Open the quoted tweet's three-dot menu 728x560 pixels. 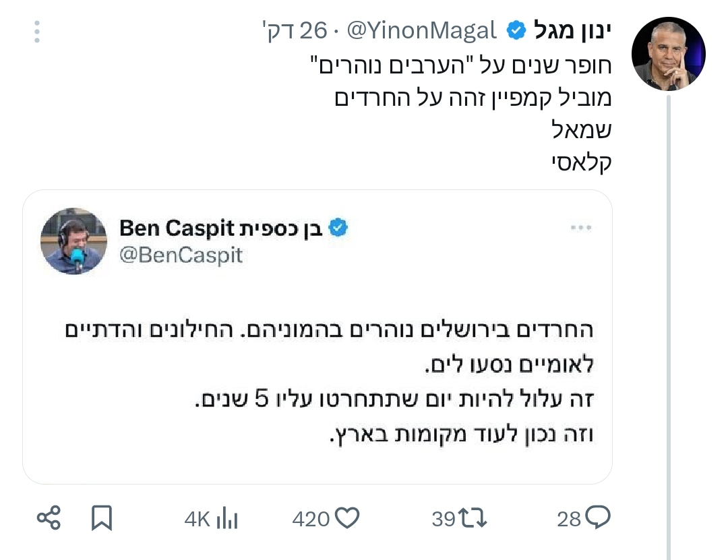point(581,228)
